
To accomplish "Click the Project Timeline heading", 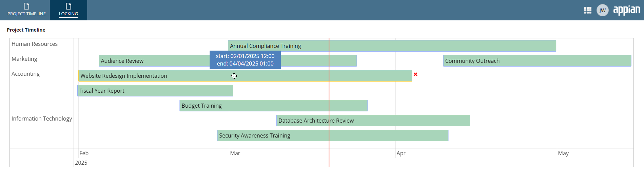I will pos(26,30).
